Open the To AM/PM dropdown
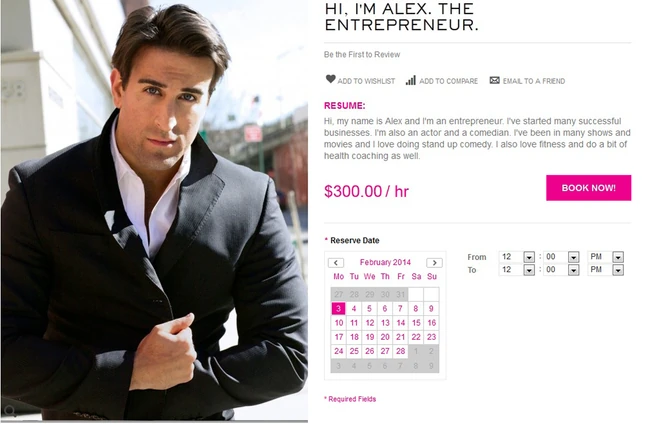The height and width of the screenshot is (424, 670). (x=606, y=270)
